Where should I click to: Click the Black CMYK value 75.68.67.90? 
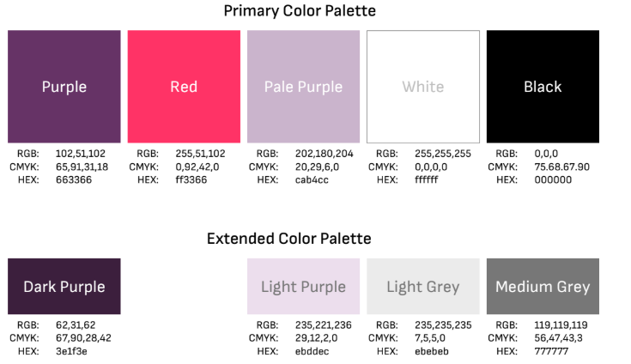coord(561,167)
